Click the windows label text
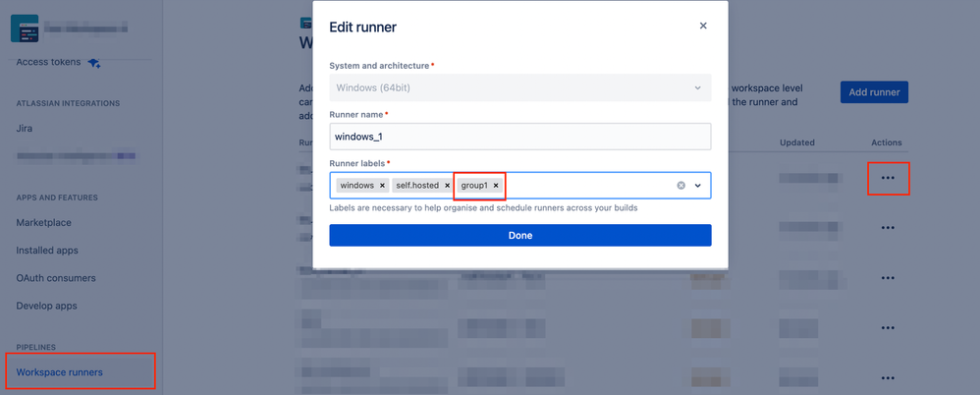 pyautogui.click(x=357, y=186)
